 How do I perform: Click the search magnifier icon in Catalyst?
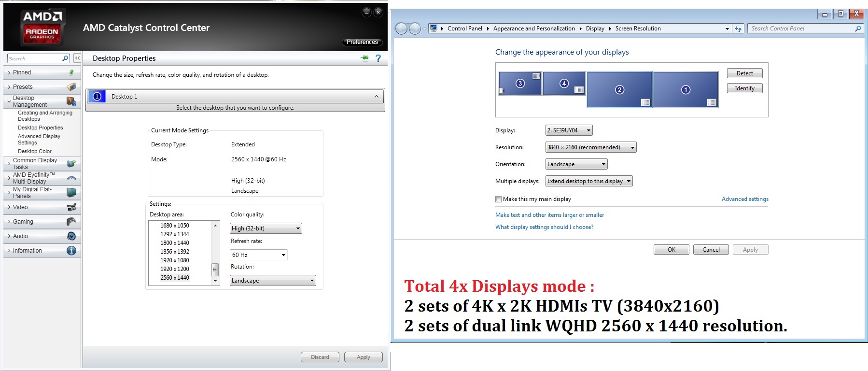65,58
